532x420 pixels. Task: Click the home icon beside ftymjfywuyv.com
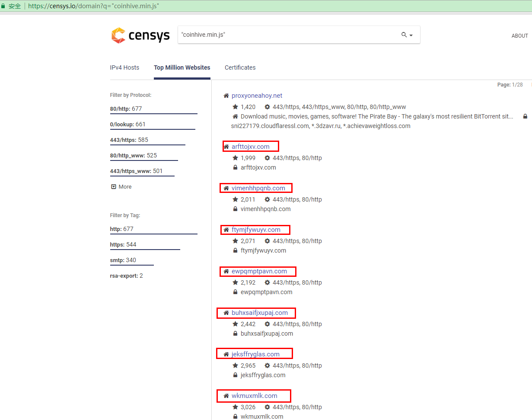coord(226,230)
